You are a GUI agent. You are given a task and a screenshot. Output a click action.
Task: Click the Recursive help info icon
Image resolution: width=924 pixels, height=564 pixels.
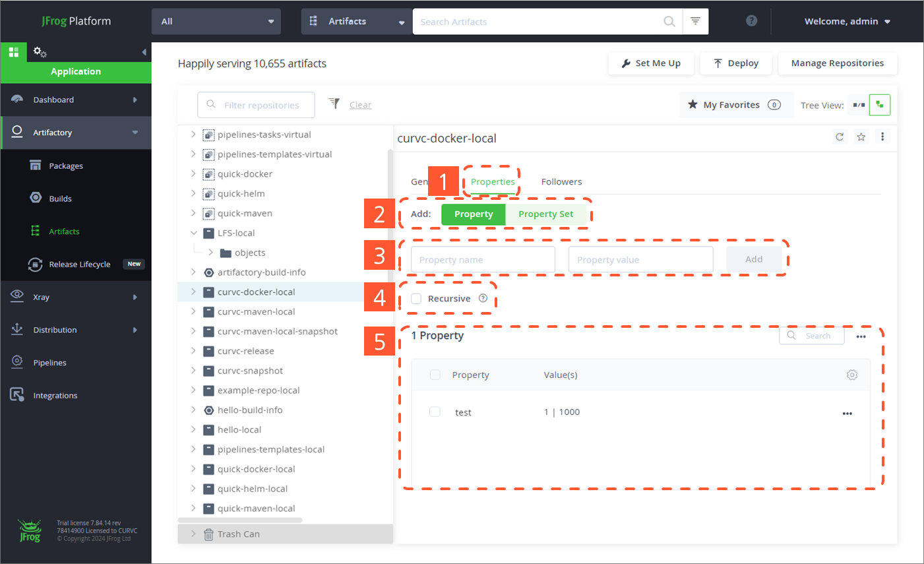pyautogui.click(x=483, y=298)
